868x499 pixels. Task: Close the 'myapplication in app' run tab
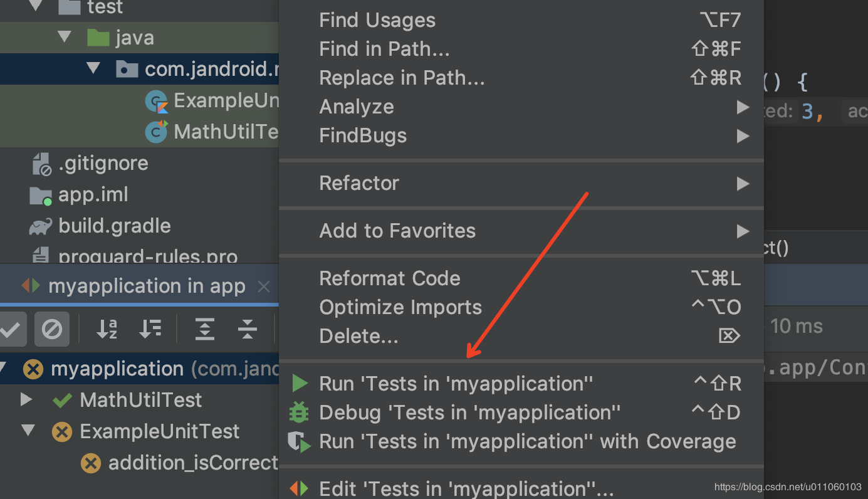pos(264,286)
